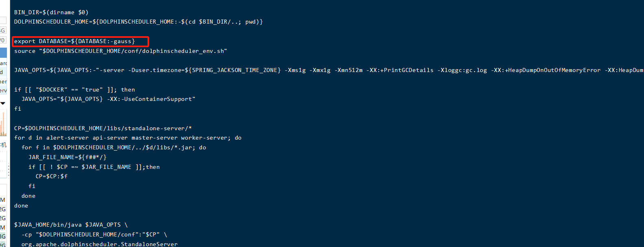Click the if [[ ! $CP =~ $JAR_FILE_NAME line

pyautogui.click(x=94, y=167)
